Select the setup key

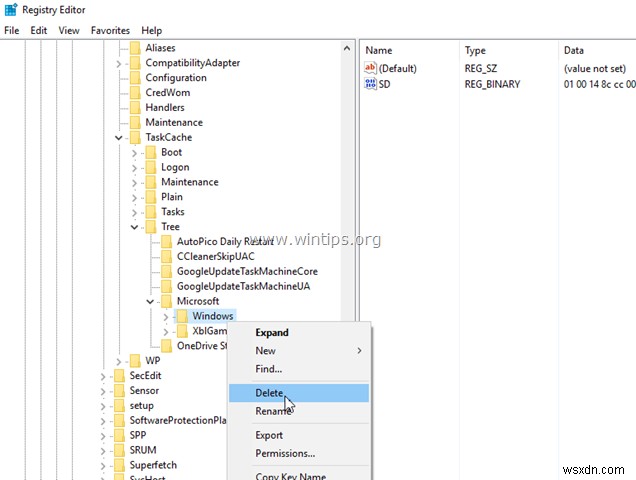pos(141,406)
